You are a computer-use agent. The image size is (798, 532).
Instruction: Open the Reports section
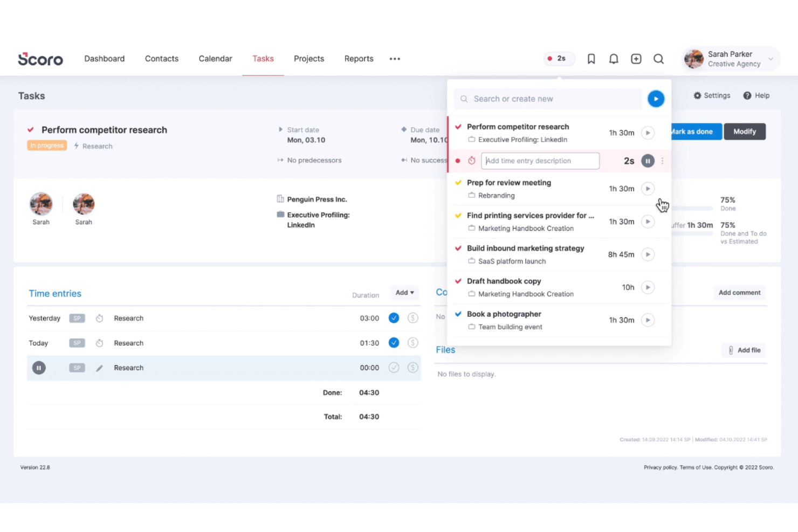click(359, 59)
